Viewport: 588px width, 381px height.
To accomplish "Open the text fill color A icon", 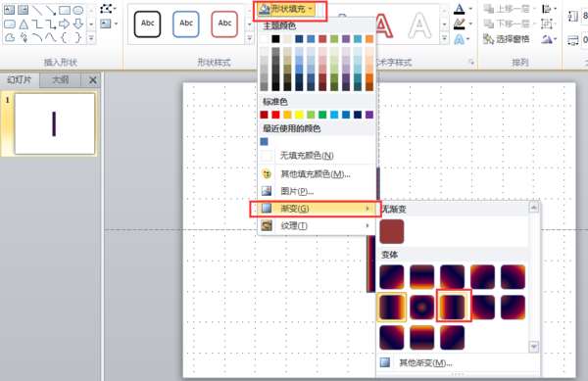I will click(x=459, y=9).
